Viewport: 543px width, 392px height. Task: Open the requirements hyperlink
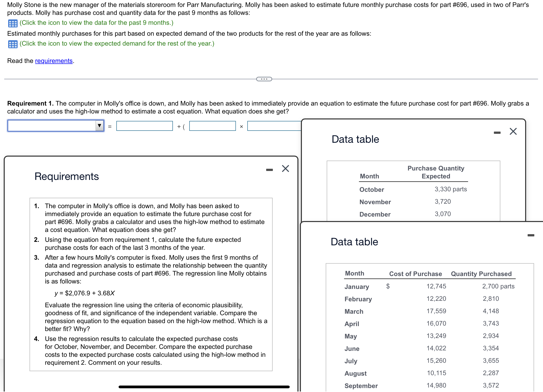point(54,61)
